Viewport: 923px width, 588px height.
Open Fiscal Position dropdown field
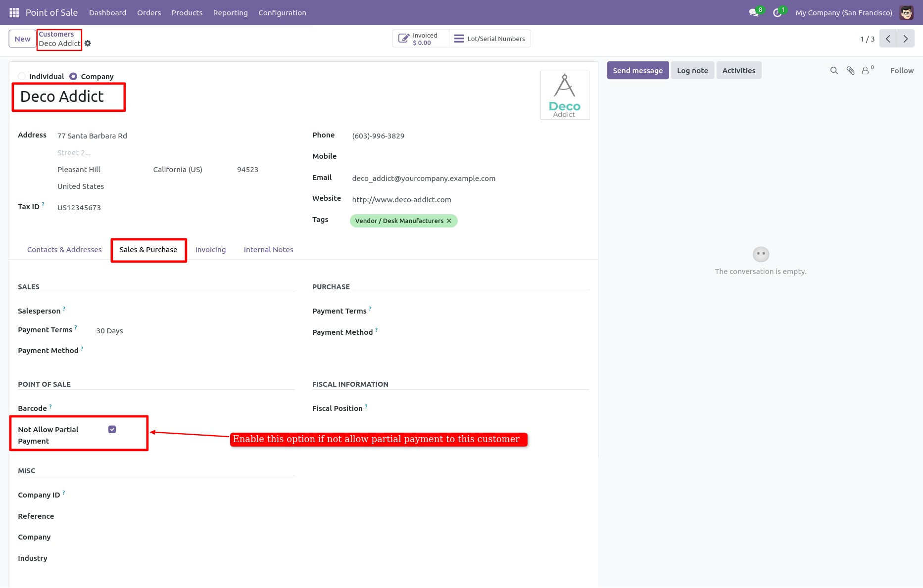pyautogui.click(x=490, y=408)
